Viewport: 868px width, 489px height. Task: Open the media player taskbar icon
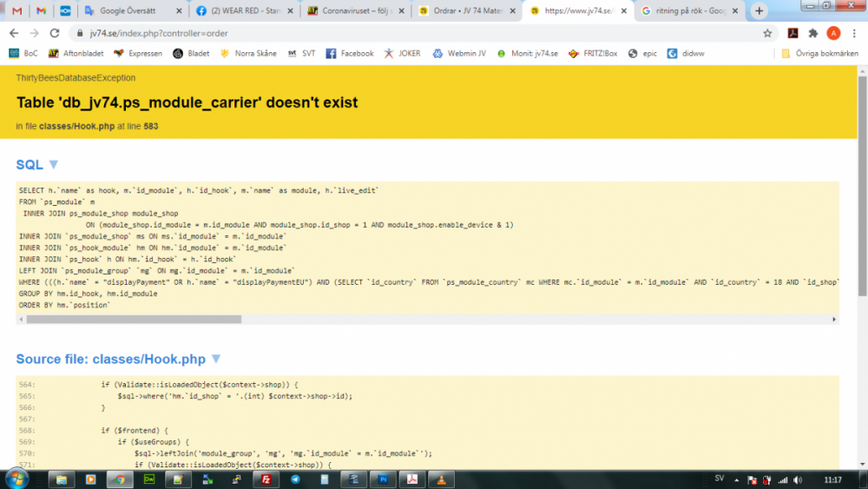point(90,479)
